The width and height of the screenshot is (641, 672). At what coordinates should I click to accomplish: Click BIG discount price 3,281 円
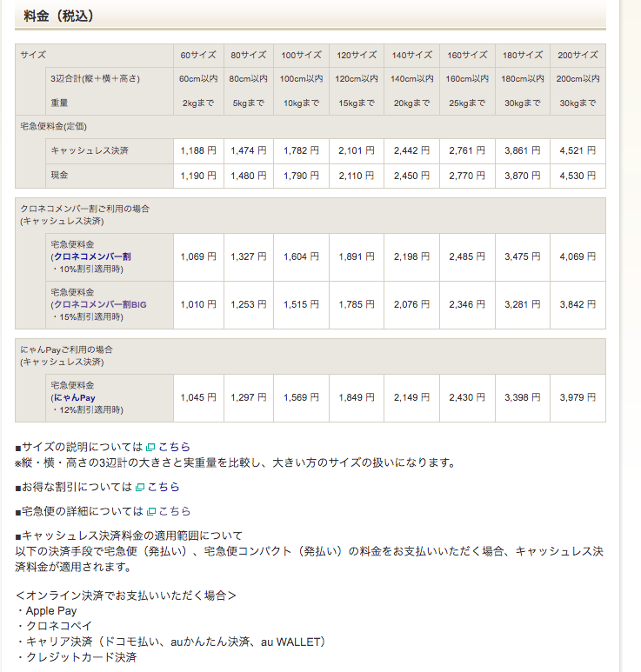[523, 305]
